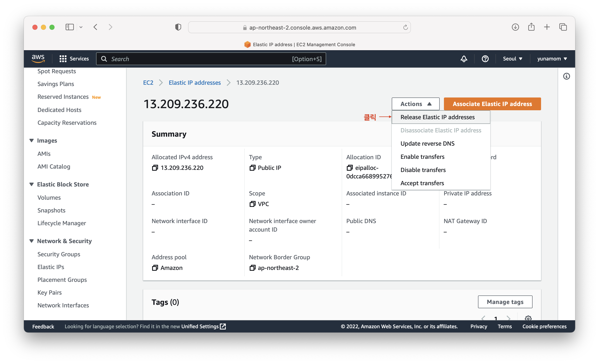Select Release Elastic IP addresses
599x364 pixels.
point(441,117)
